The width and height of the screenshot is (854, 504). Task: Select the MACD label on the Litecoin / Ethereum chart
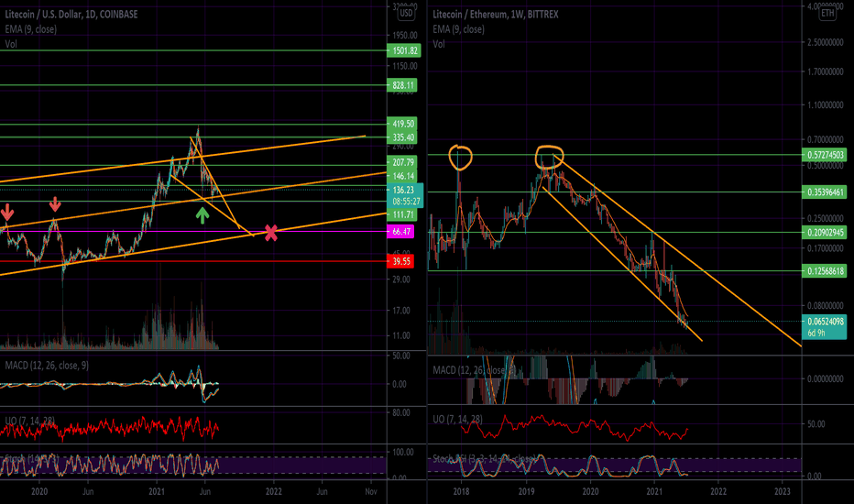point(475,370)
